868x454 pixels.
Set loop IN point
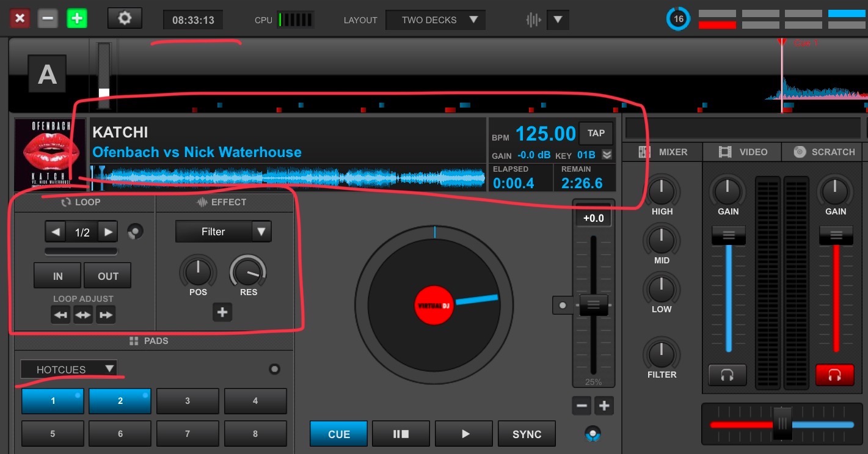point(57,276)
